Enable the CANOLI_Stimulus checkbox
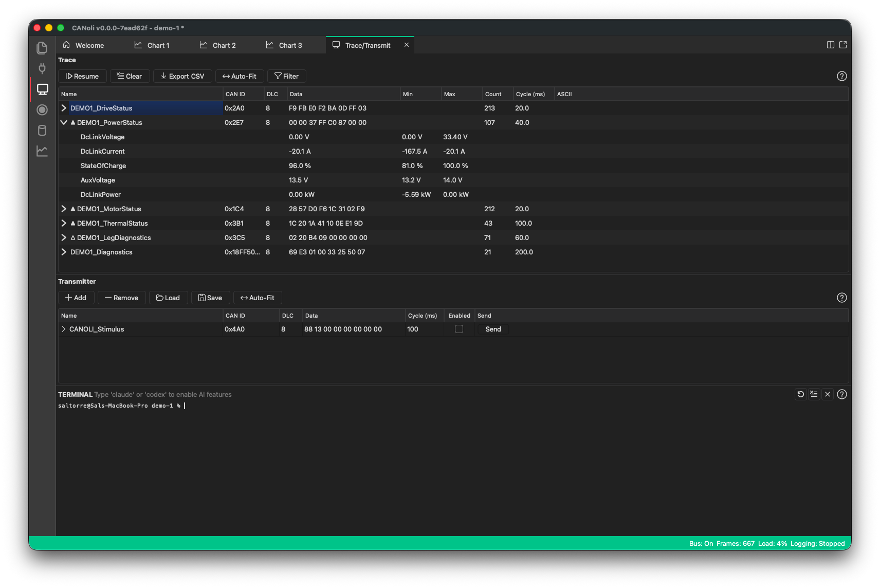 (x=459, y=329)
